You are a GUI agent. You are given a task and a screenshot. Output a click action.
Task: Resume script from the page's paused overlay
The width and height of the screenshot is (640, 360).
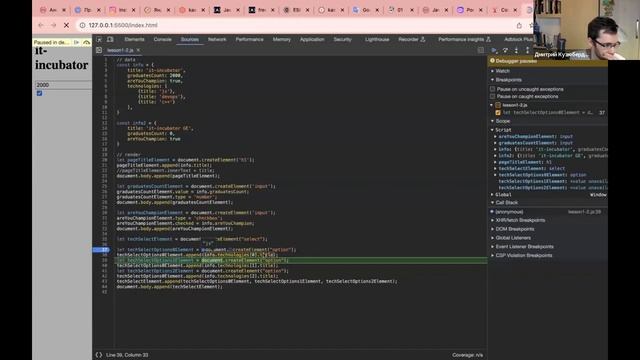click(77, 42)
